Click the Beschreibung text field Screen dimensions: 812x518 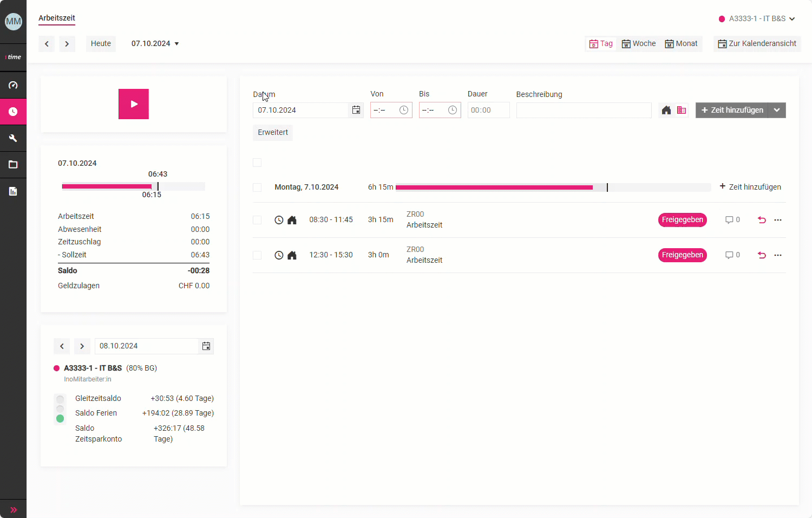(584, 111)
